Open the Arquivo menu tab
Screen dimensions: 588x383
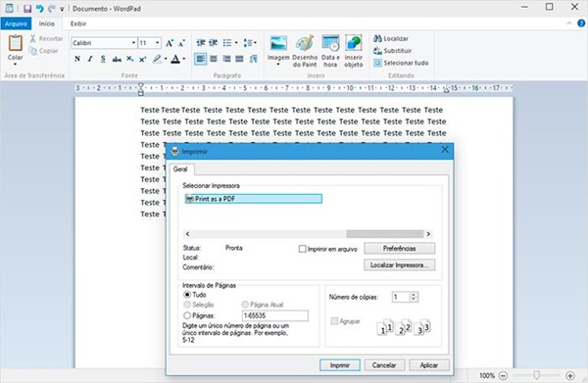pos(16,24)
